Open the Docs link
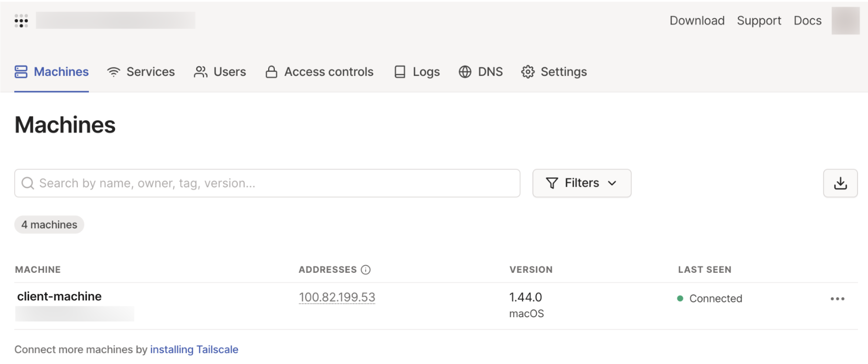868x364 pixels. [807, 21]
